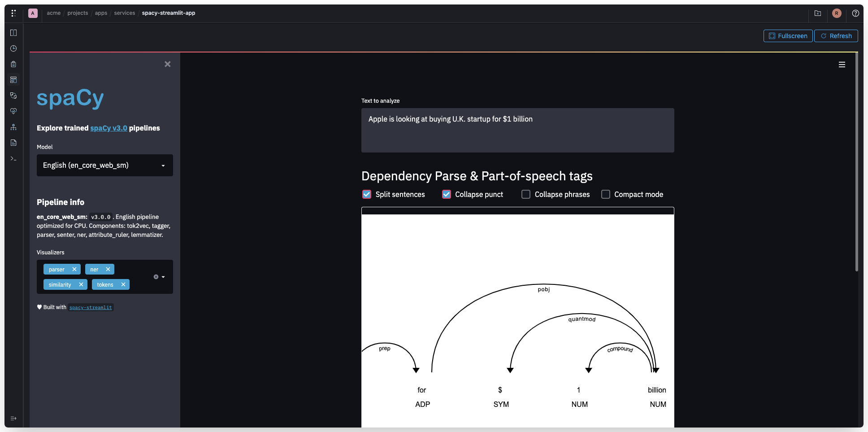Click the 'quantmod' arc label
The width and height of the screenshot is (868, 432).
(x=582, y=319)
